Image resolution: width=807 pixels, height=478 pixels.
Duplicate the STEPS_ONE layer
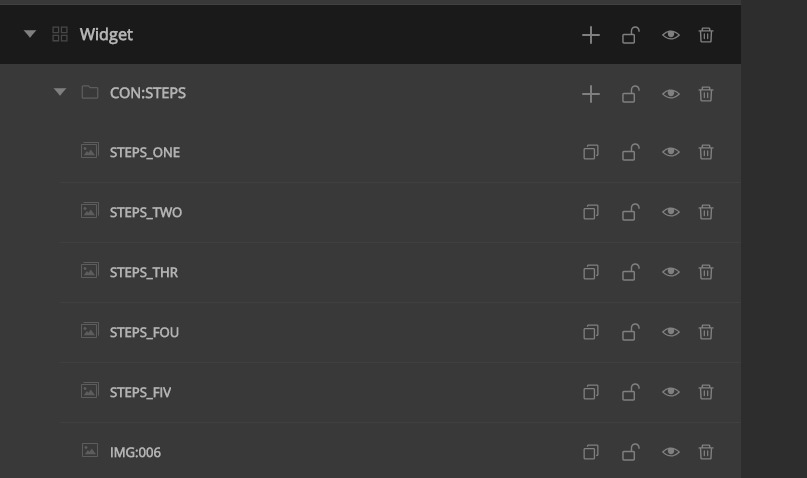(x=591, y=153)
